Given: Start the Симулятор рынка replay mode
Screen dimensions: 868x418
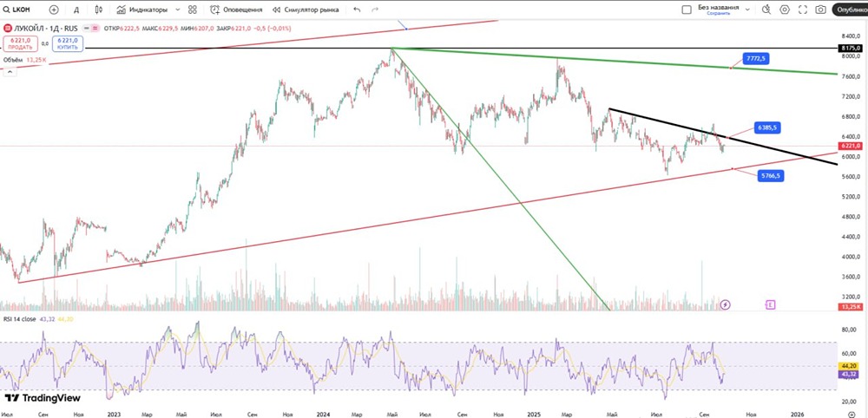Looking at the screenshot, I should click(x=305, y=10).
